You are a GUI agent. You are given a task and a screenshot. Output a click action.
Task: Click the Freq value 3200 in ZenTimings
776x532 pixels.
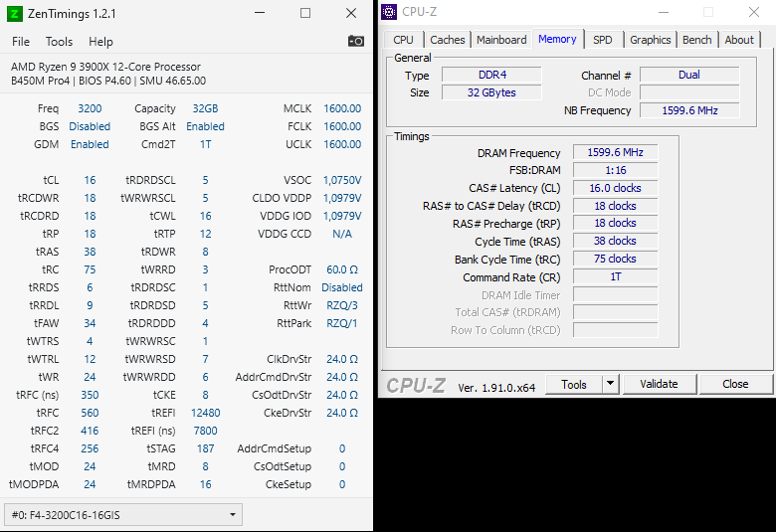click(90, 108)
